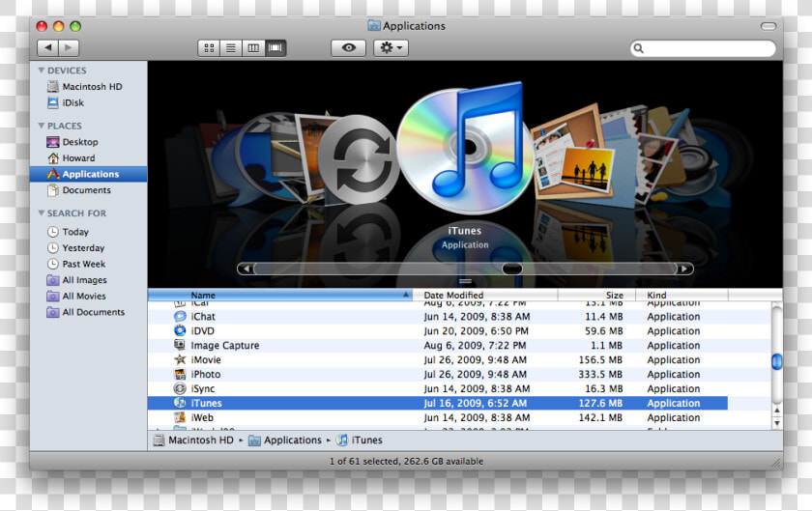
Task: Click iDVD date Jun 20, 2009
Action: [476, 330]
